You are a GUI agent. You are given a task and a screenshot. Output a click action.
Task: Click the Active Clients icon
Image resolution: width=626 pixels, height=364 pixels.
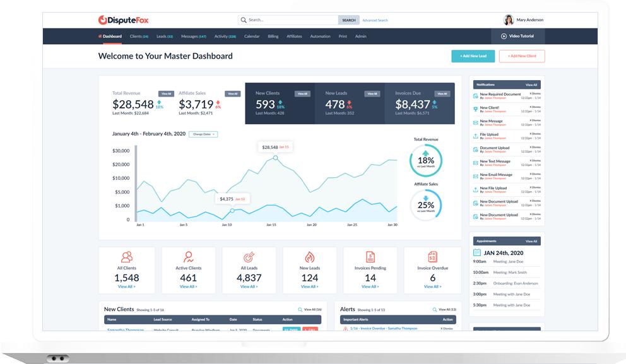click(x=188, y=257)
